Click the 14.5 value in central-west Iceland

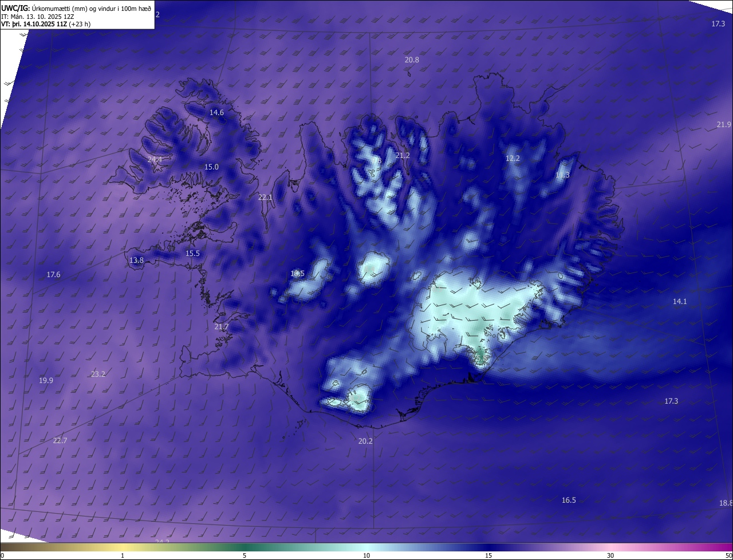(x=297, y=274)
